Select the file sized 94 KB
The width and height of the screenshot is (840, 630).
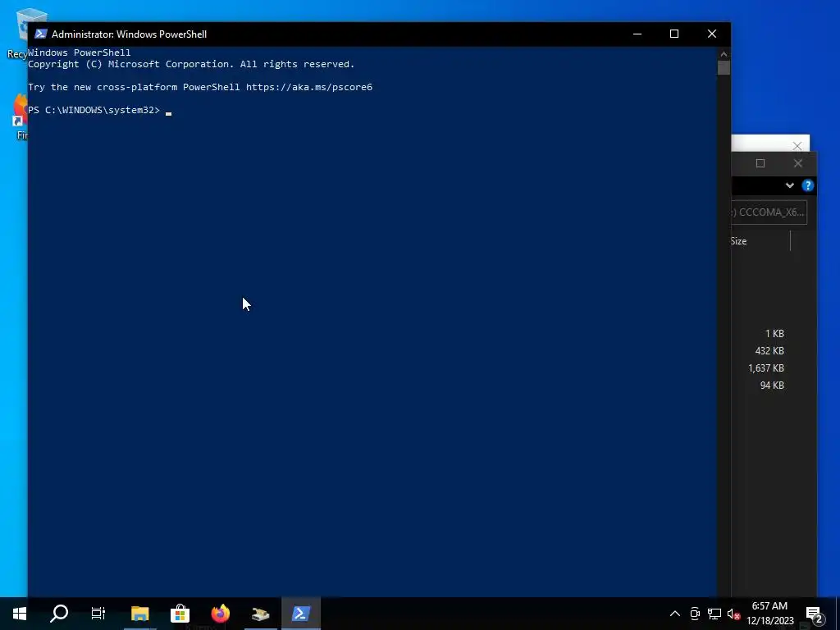pos(772,386)
